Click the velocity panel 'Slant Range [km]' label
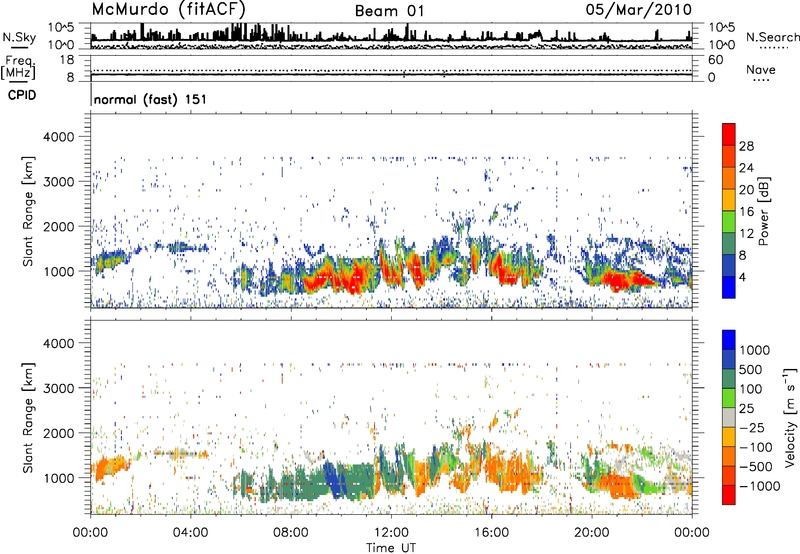 pos(28,417)
